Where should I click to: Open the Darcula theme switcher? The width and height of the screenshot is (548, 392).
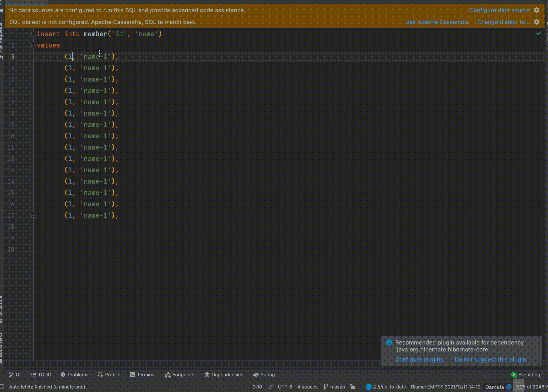click(494, 387)
